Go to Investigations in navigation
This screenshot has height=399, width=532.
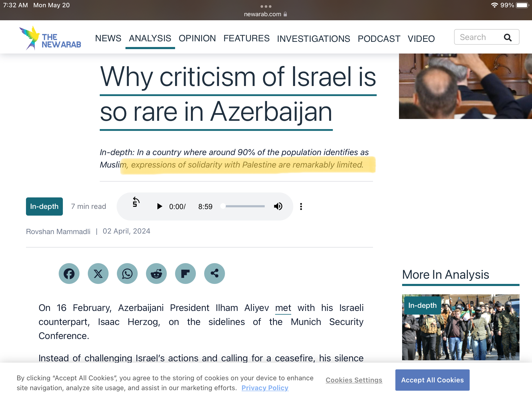[x=313, y=39]
